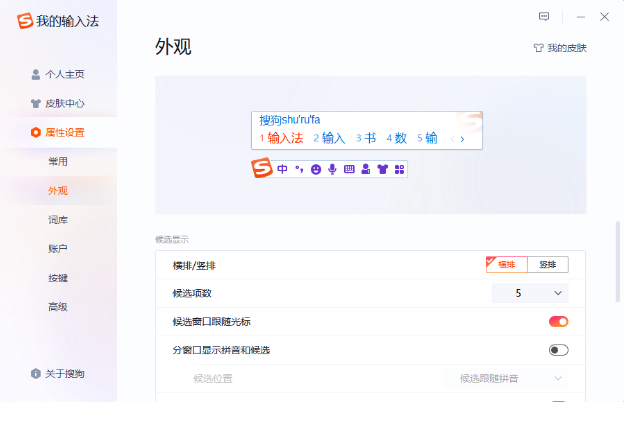
Task: Select 属性设置 in the sidebar
Action: [x=58, y=132]
